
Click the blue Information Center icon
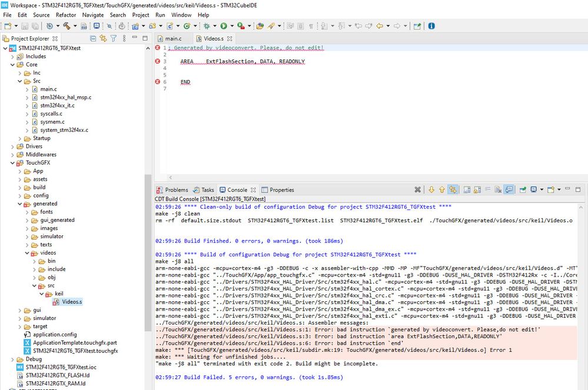431,26
